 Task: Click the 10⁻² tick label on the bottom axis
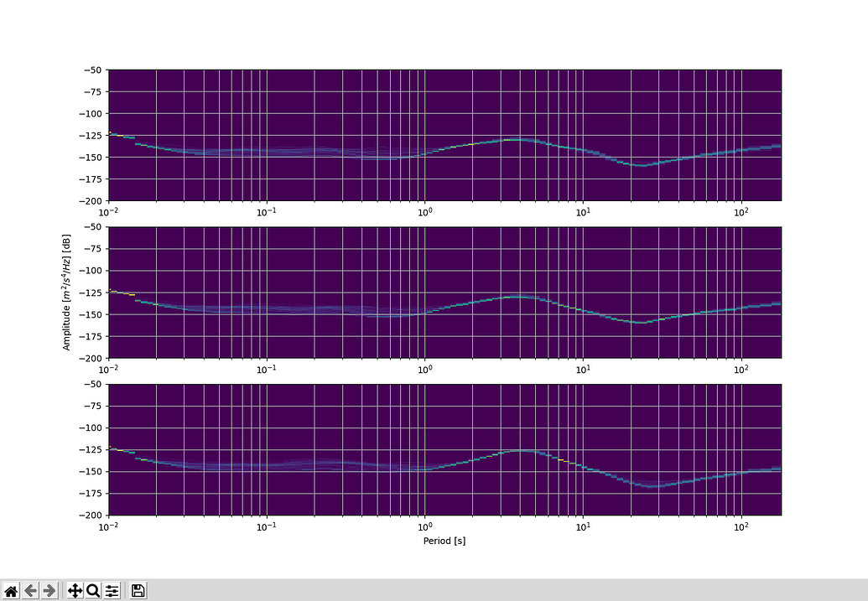tap(107, 526)
